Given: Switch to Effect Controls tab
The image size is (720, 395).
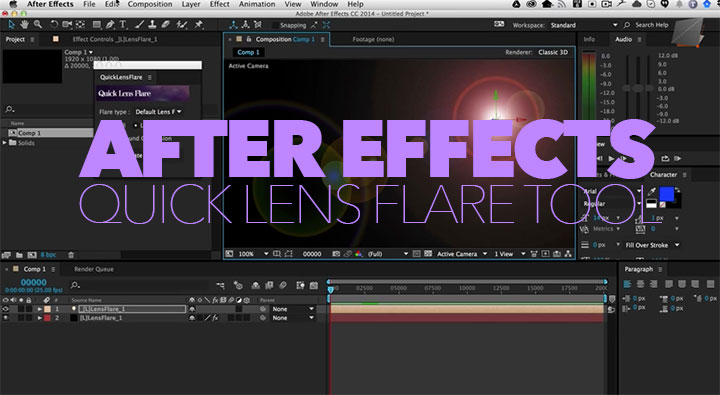Looking at the screenshot, I should pyautogui.click(x=115, y=40).
